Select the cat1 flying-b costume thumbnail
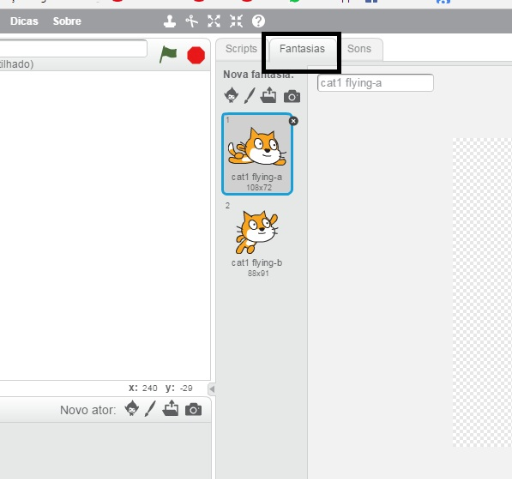This screenshot has height=479, width=512. click(x=257, y=239)
